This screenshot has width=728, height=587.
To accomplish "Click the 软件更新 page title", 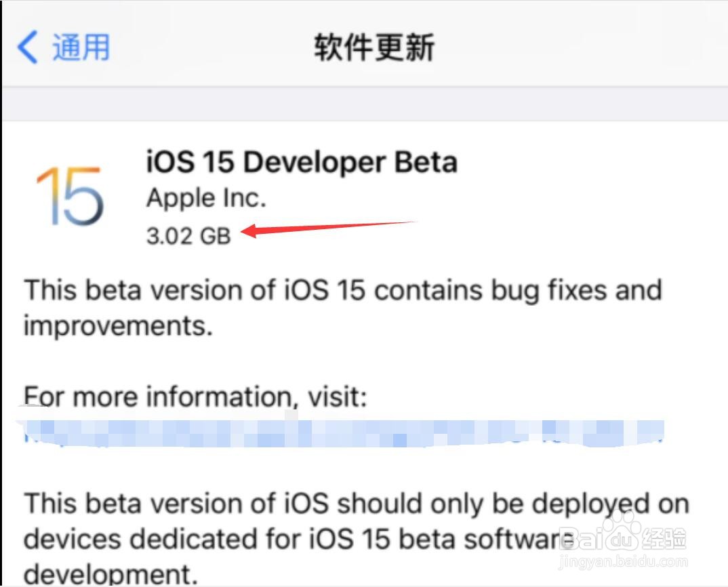I will tap(373, 47).
